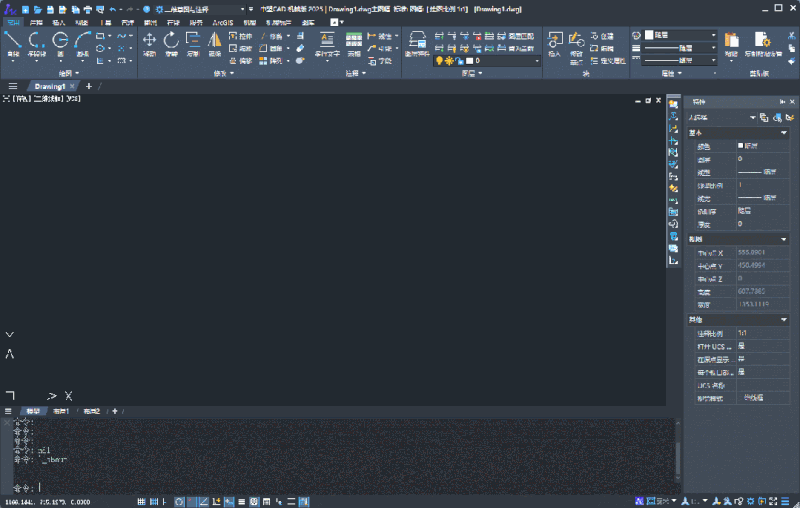The width and height of the screenshot is (800, 508).
Task: Expand the 绘图 Draw panel
Action: tap(68, 73)
